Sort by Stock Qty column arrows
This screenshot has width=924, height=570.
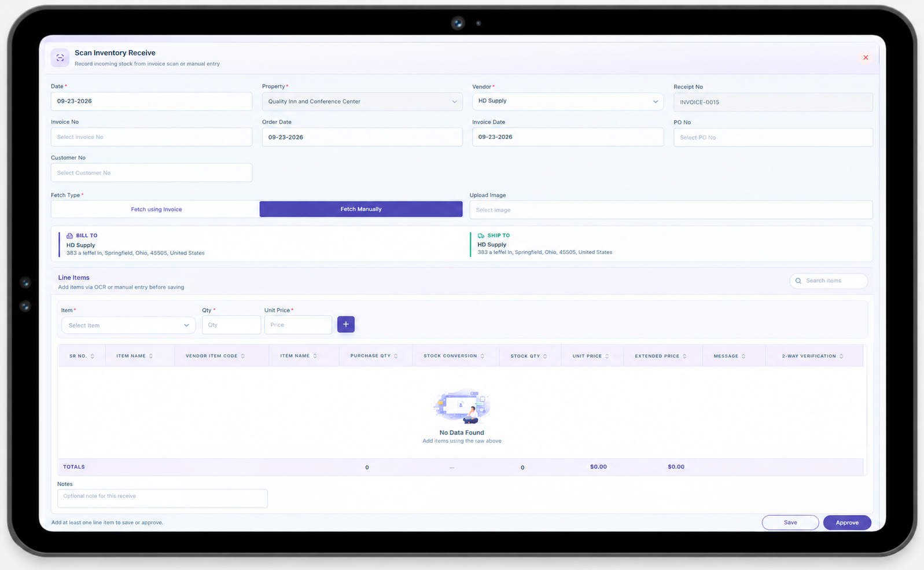point(545,356)
